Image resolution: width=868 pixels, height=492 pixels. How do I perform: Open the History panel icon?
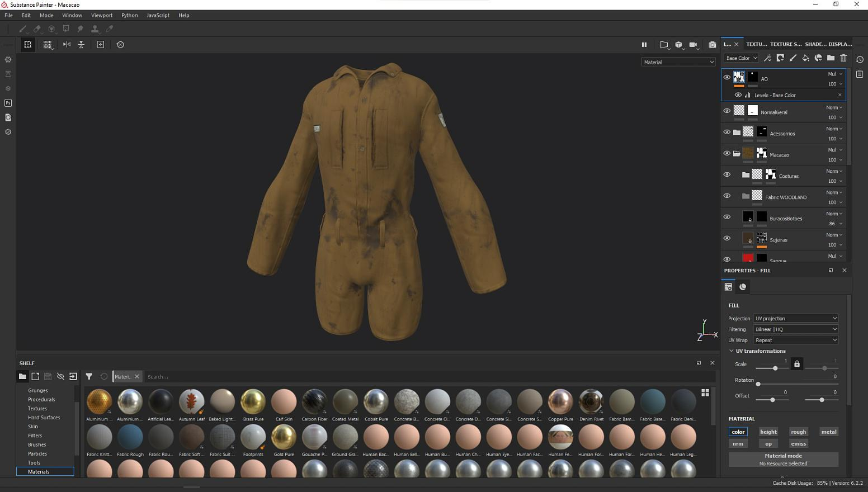(860, 60)
